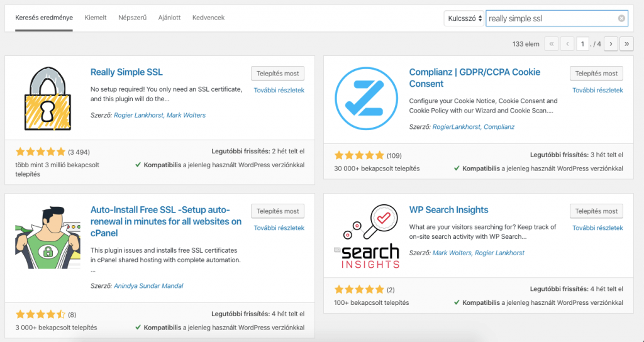Install Auto-Install Free SSL with Telepítés most

[x=277, y=211]
